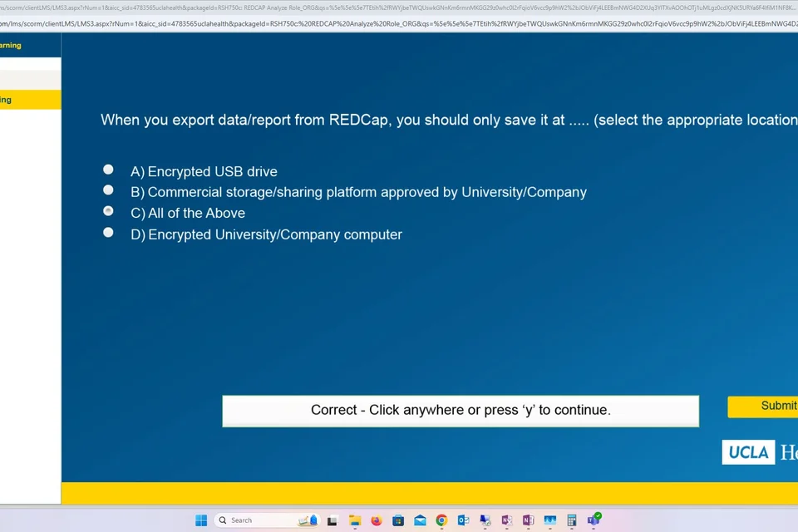Click the yellow Submit button
This screenshot has height=532, width=798.
tap(763, 406)
